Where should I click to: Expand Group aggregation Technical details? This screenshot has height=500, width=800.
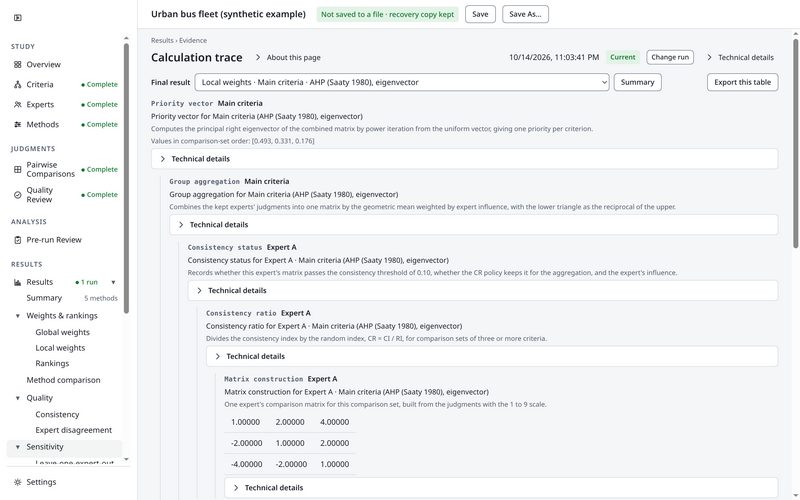(x=473, y=225)
